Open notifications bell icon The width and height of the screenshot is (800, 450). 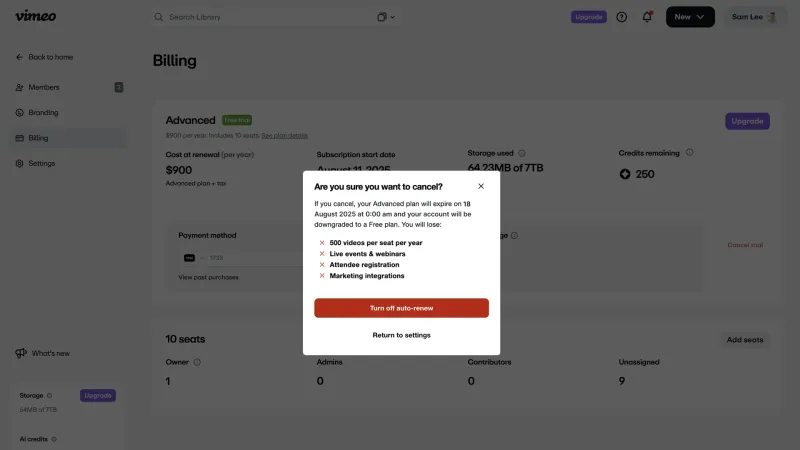tap(647, 17)
